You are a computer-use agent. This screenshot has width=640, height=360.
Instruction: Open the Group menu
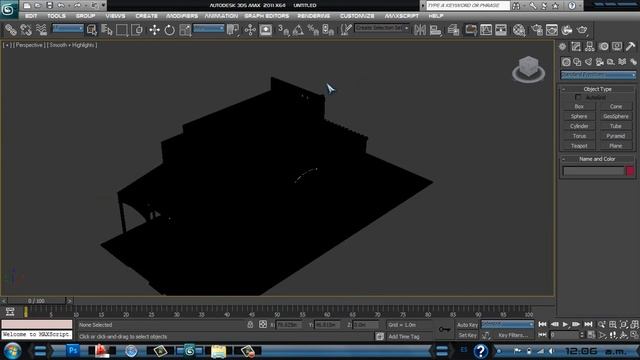pos(85,16)
